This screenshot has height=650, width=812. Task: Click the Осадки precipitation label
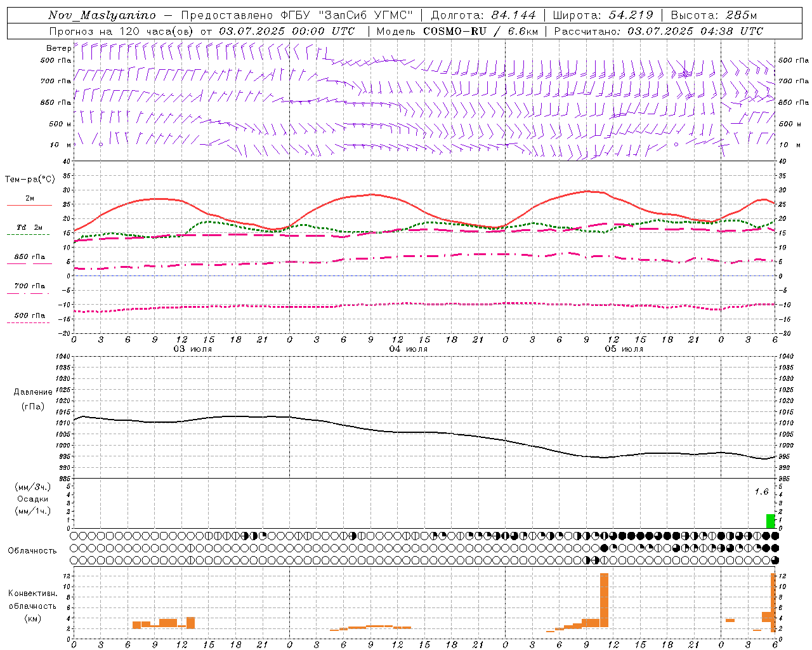33,499
